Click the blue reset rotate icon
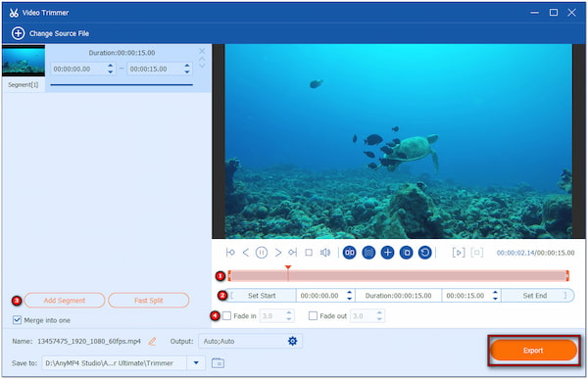The image size is (588, 379). tap(425, 253)
